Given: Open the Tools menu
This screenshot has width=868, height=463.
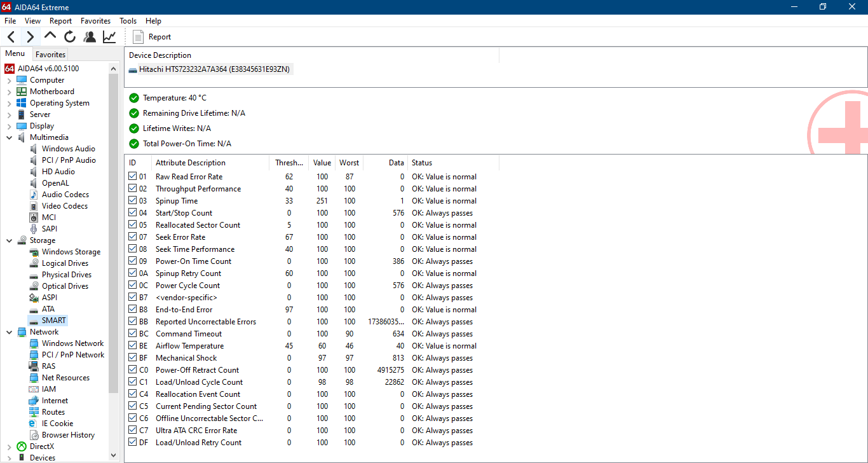Looking at the screenshot, I should coord(128,21).
